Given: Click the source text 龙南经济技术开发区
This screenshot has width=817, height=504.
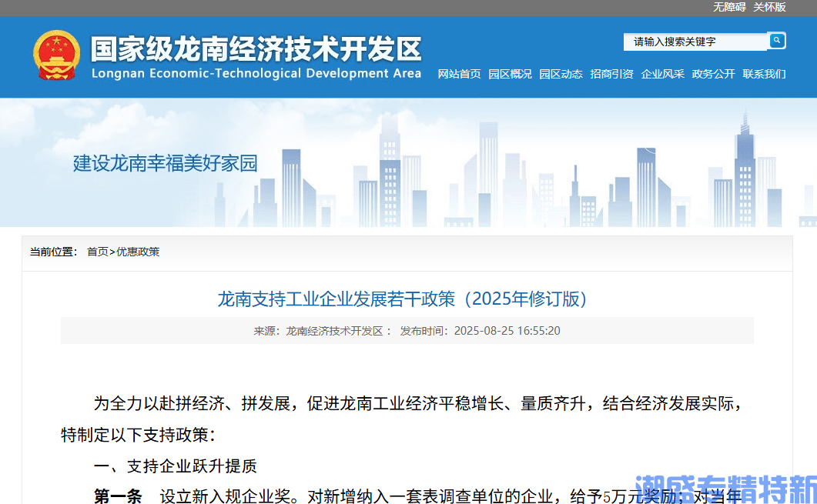Looking at the screenshot, I should [x=334, y=331].
